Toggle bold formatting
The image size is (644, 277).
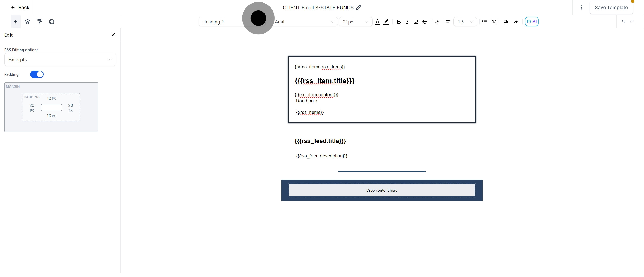[399, 22]
